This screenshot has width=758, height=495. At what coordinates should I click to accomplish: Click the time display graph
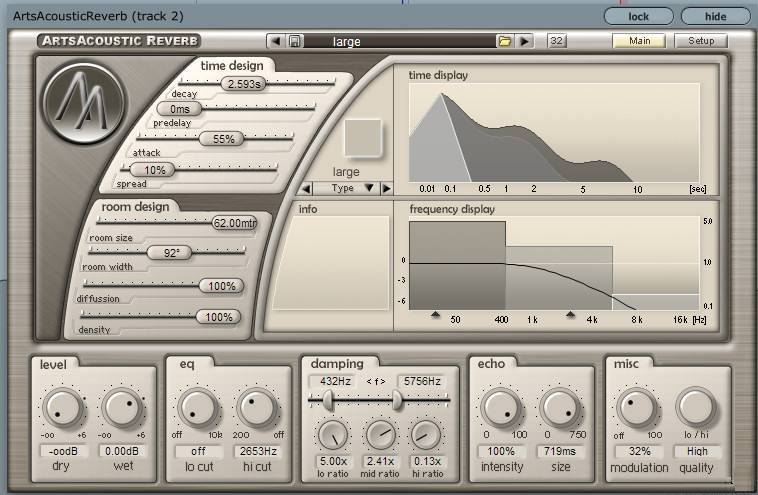[554, 132]
